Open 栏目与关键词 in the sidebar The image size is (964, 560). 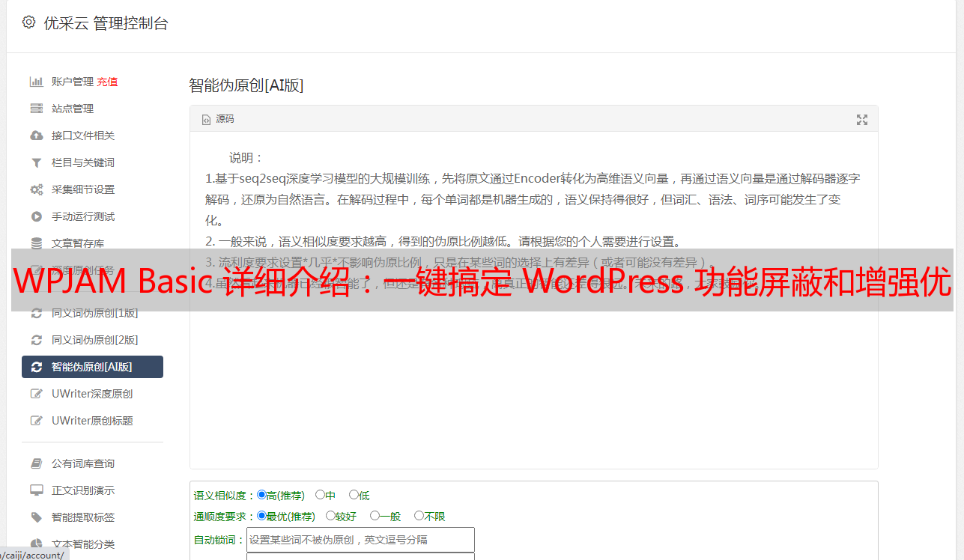83,162
